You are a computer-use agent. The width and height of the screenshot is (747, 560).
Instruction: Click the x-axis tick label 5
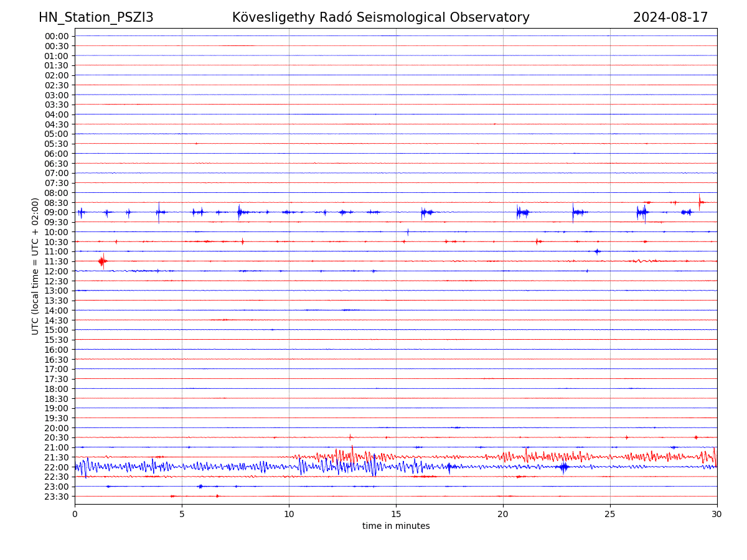(x=182, y=515)
